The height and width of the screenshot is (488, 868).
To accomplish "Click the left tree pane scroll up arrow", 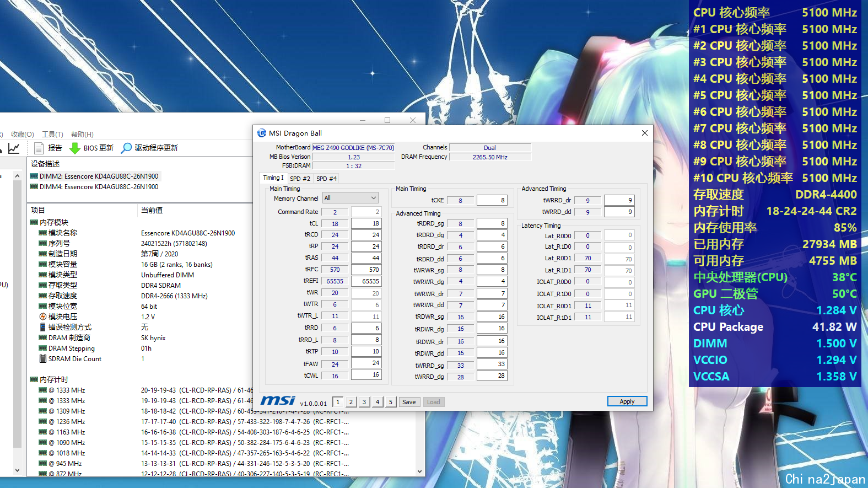I will [17, 176].
